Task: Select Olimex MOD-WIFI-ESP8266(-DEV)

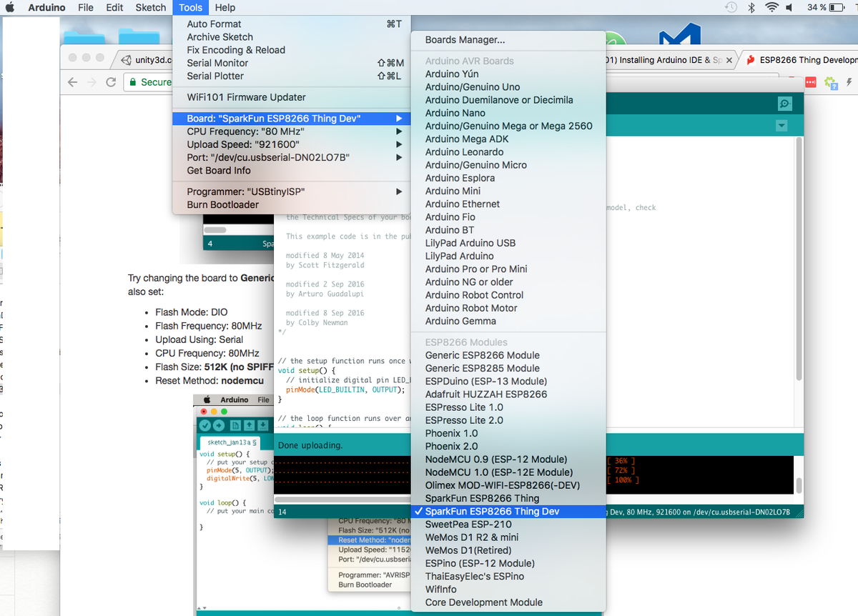Action: (508, 485)
